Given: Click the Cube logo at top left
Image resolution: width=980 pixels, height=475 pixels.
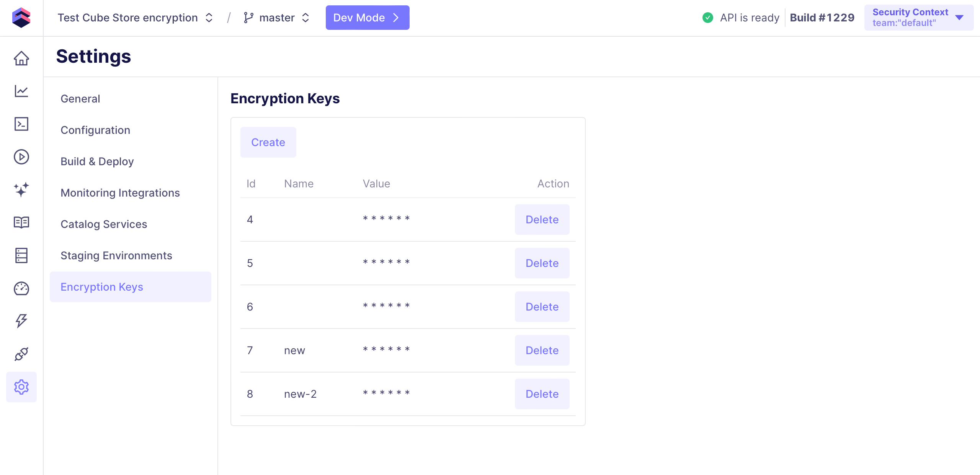Looking at the screenshot, I should [21, 18].
